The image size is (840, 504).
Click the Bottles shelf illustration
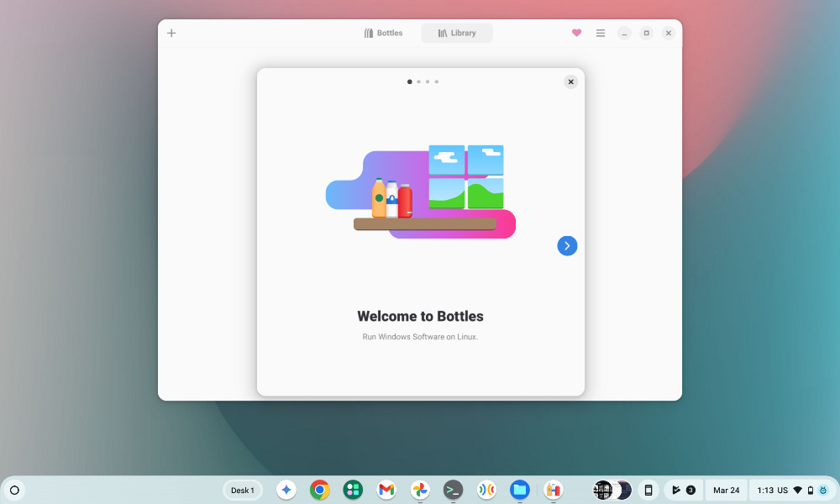click(421, 192)
